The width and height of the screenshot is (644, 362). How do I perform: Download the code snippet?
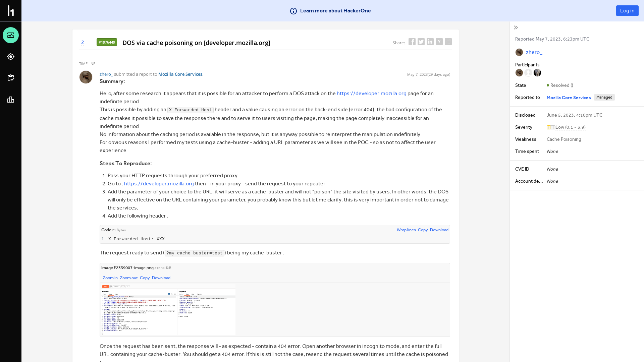coord(439,230)
